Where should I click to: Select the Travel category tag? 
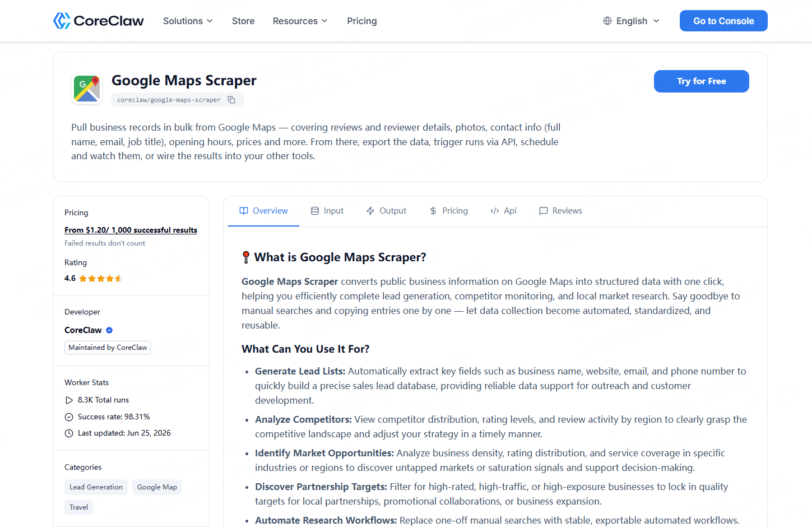click(78, 507)
